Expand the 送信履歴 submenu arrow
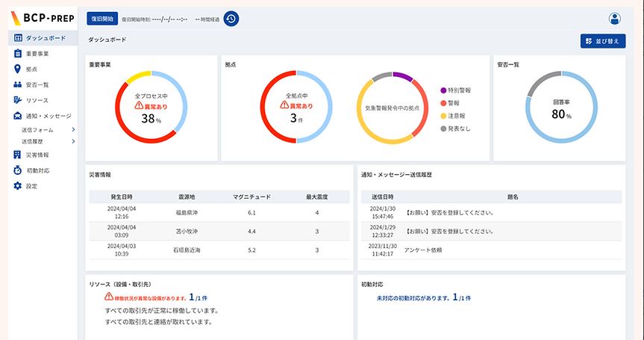Image resolution: width=644 pixels, height=340 pixels. [x=73, y=140]
